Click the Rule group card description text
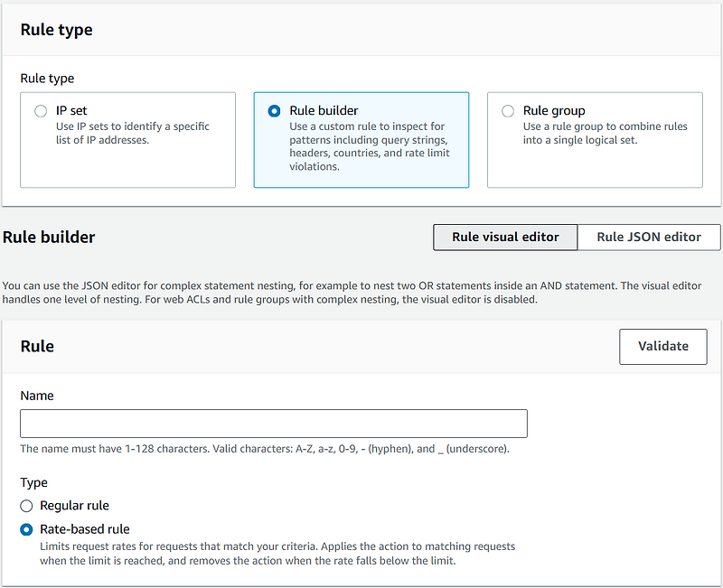 (605, 133)
